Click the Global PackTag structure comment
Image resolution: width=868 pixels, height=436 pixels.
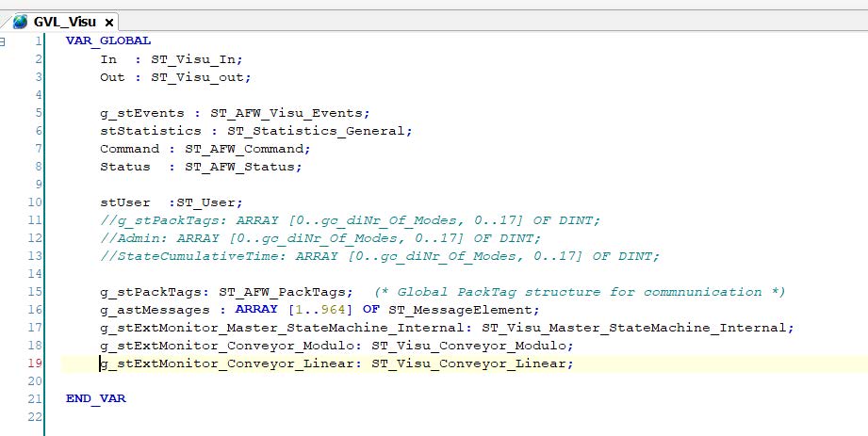click(x=580, y=292)
